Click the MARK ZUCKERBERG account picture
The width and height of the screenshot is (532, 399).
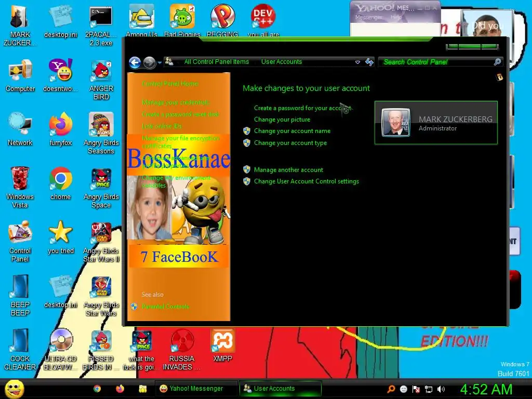(x=395, y=123)
